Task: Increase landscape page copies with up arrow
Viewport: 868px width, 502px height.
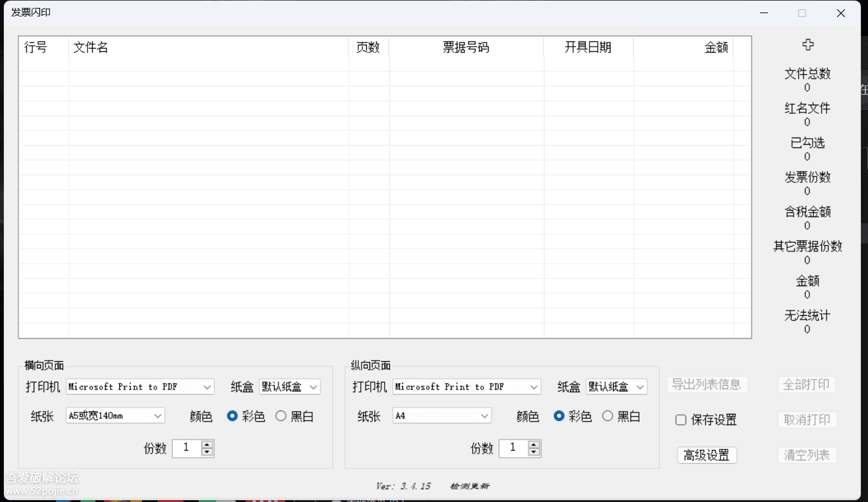Action: [x=207, y=445]
